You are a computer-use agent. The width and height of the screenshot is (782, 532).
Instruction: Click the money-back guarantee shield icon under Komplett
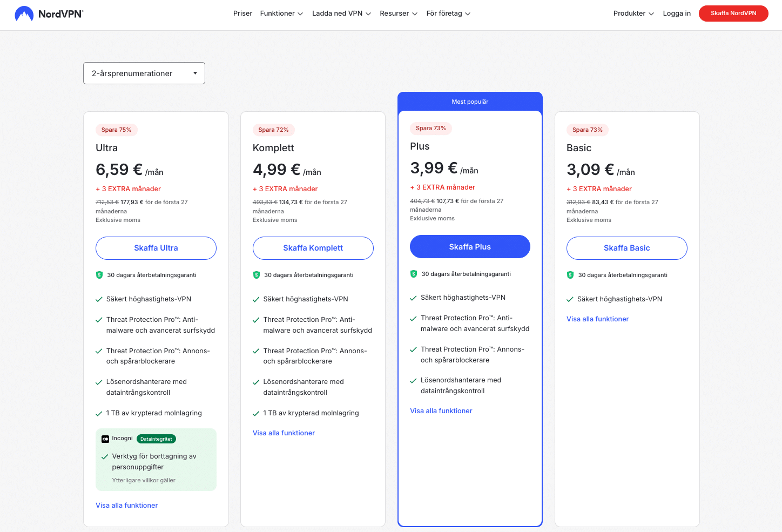(x=257, y=275)
